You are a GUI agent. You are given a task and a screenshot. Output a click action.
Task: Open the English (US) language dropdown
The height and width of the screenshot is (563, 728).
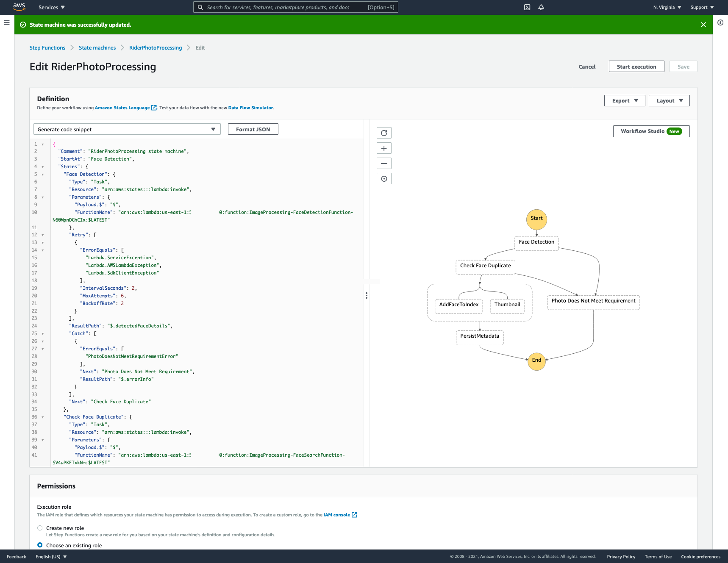tap(51, 557)
